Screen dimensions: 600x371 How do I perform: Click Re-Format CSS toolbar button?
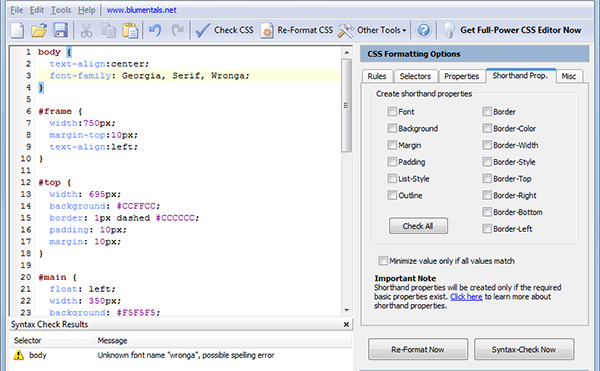pos(297,30)
